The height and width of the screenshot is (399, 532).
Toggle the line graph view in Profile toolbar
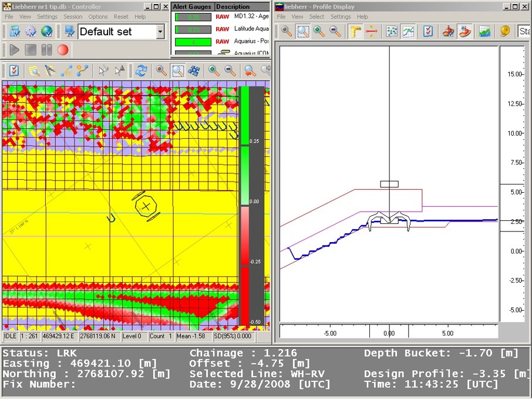click(409, 31)
